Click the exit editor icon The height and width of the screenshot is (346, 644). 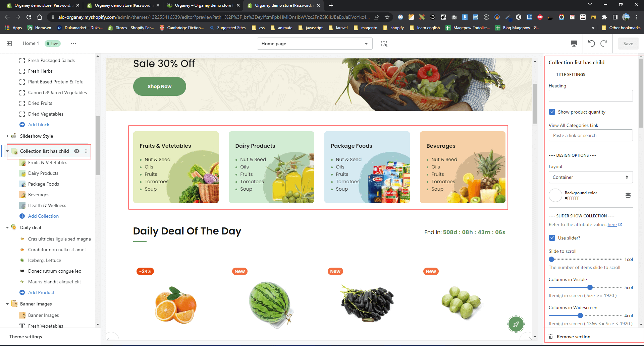[9, 44]
